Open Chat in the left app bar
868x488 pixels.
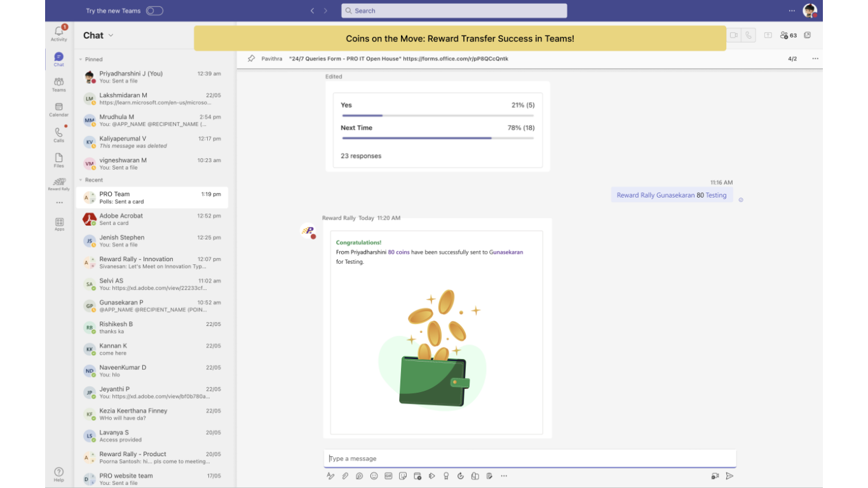pos(59,59)
